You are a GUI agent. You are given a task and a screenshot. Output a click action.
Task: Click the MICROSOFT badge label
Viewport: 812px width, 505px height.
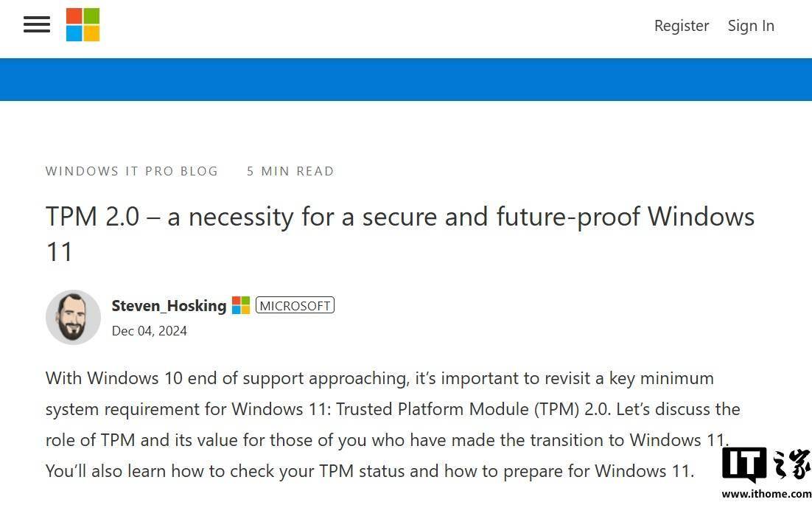pos(295,305)
